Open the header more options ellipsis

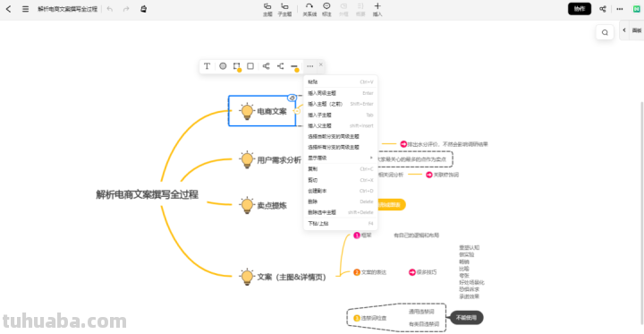(620, 9)
